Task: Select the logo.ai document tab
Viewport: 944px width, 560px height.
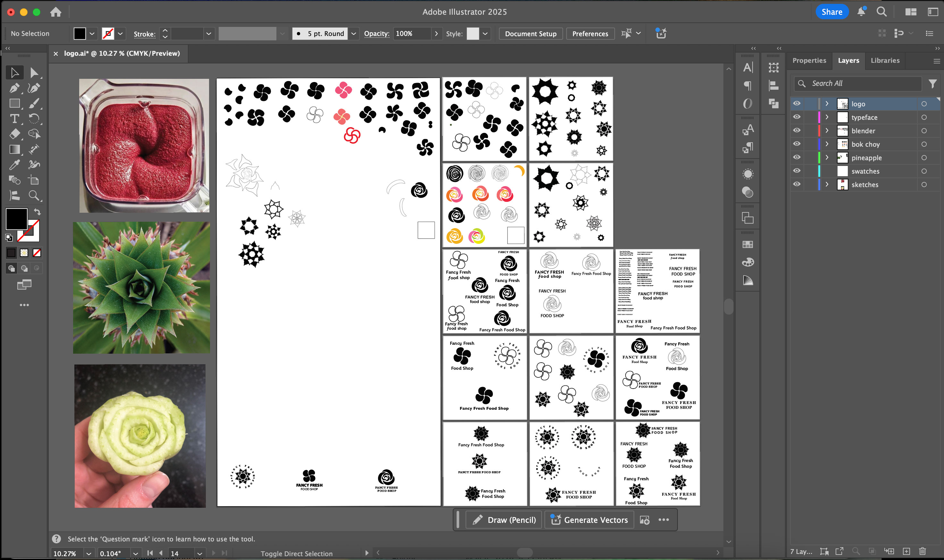Action: point(122,54)
